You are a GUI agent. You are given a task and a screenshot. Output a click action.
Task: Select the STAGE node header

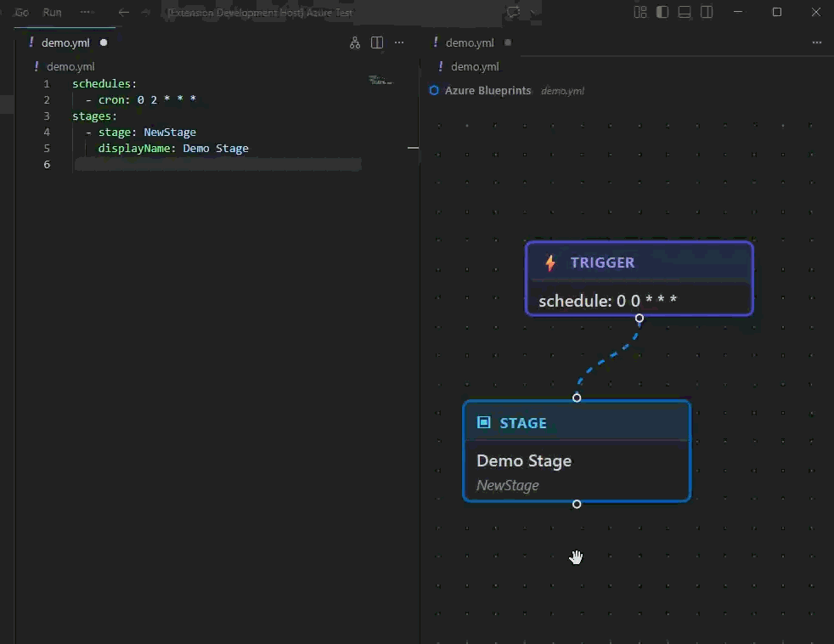(577, 422)
